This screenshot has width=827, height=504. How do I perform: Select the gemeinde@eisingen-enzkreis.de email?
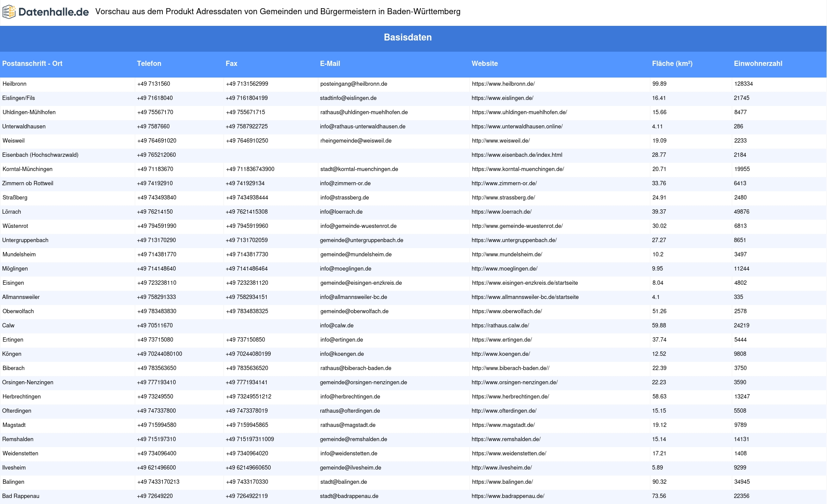(x=361, y=283)
